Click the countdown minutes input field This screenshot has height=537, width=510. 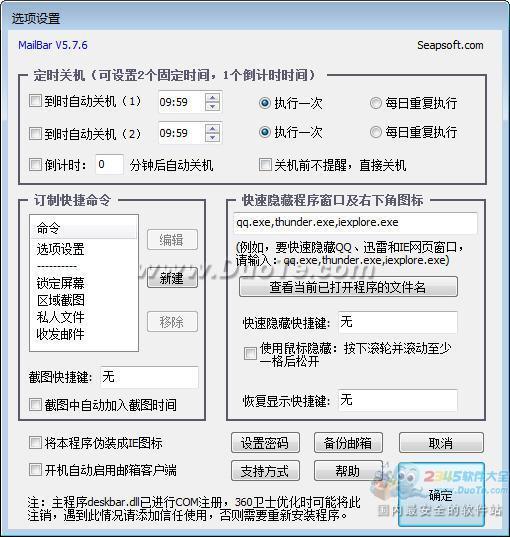tap(109, 164)
